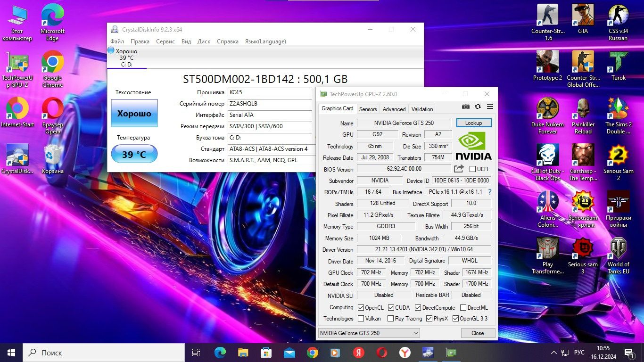Open the Duke Nukem Forever shortcut
The width and height of the screenshot is (644, 362).
pyautogui.click(x=548, y=116)
